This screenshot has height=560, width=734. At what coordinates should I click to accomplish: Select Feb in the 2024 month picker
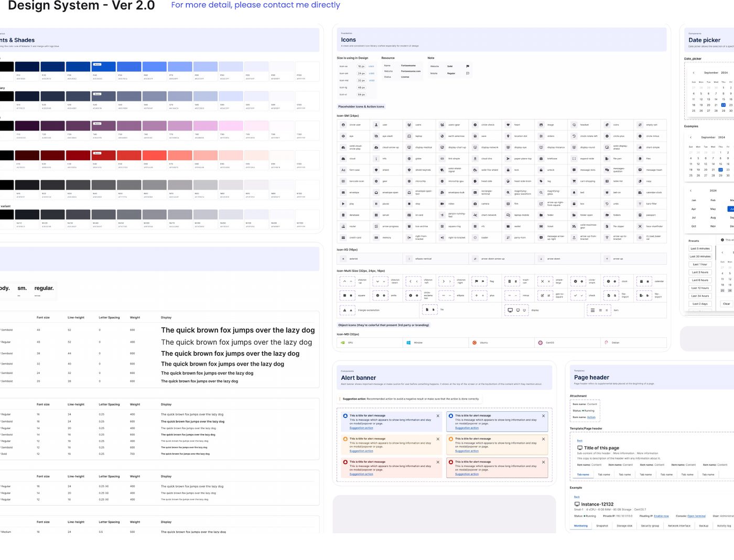pos(713,200)
